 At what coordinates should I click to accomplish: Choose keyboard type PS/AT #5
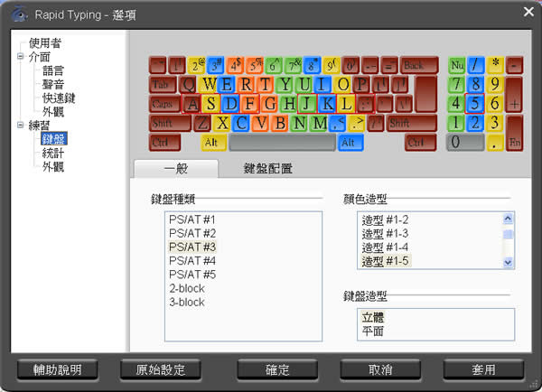tap(192, 275)
